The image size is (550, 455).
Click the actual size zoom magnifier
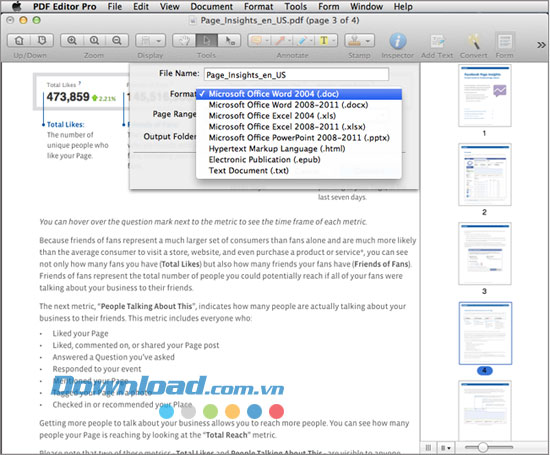tap(94, 41)
